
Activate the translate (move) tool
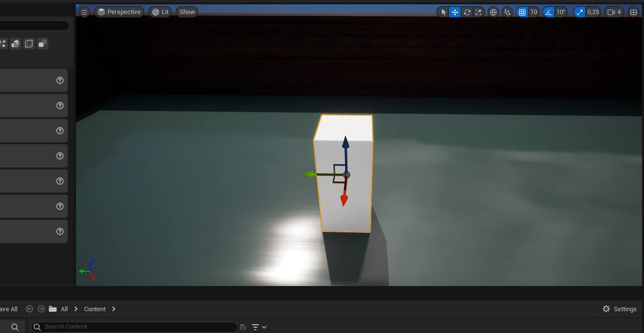click(455, 12)
